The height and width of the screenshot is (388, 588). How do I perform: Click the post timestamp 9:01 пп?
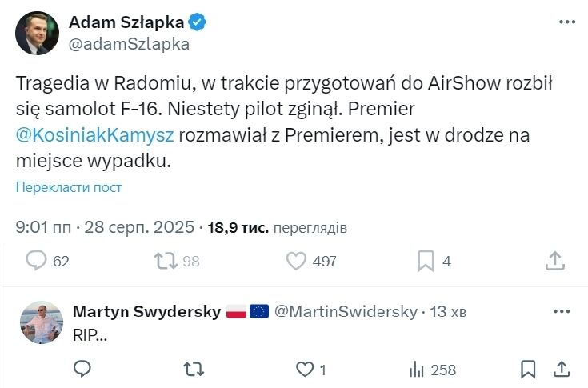[x=43, y=227]
